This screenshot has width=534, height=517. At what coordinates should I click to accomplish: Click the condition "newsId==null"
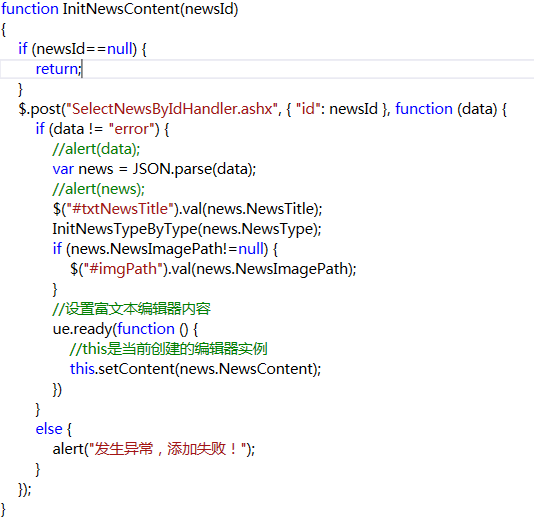point(84,49)
